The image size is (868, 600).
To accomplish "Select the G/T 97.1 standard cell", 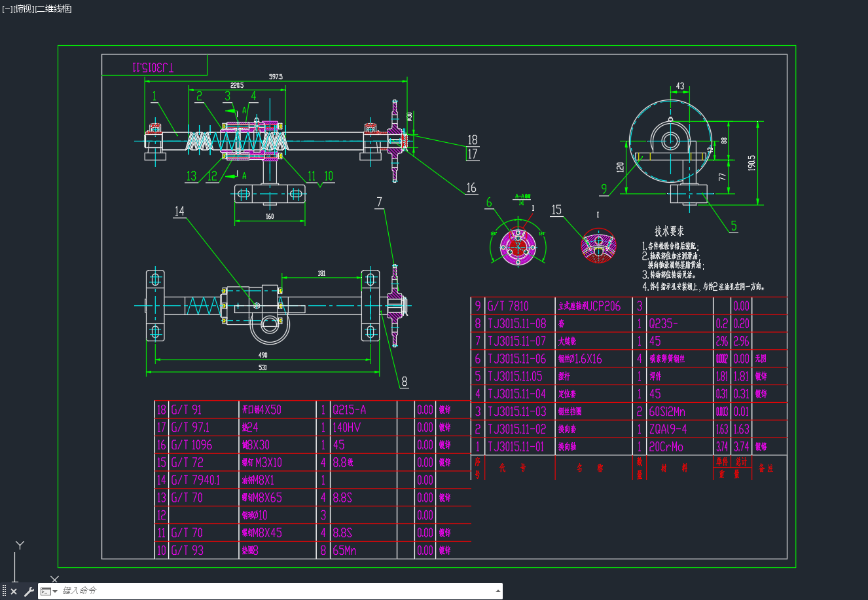I will [190, 427].
